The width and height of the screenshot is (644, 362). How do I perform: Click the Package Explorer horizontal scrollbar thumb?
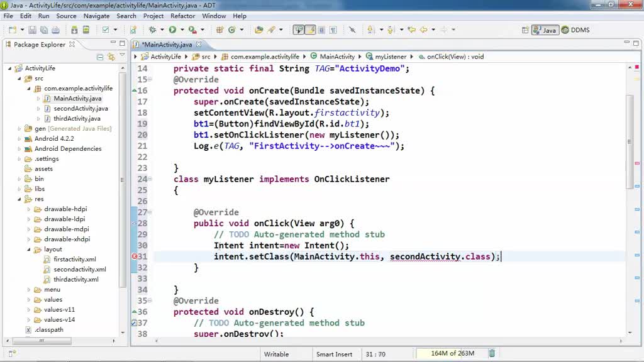pyautogui.click(x=42, y=341)
